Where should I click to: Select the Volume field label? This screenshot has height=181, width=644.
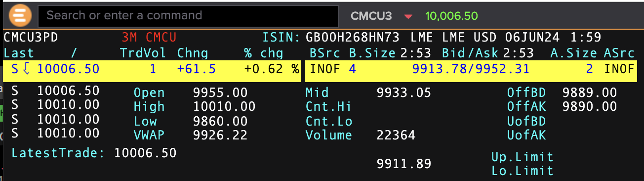tap(328, 135)
